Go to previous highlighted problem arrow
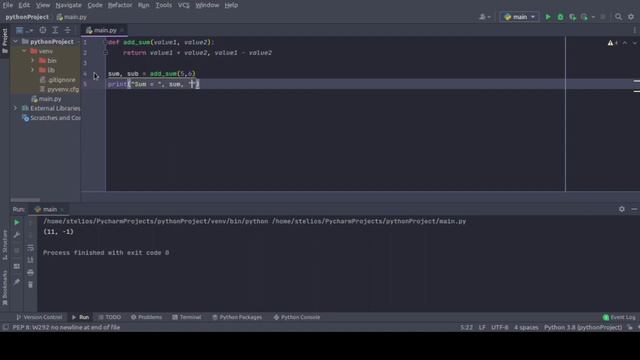The image size is (640, 360). click(x=625, y=43)
